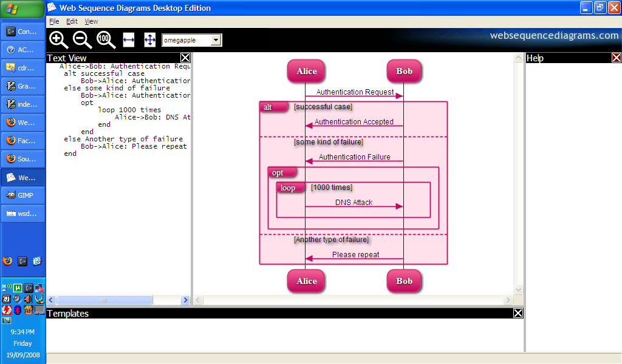Click diagram scrollbar down arrow
This screenshot has width=622, height=364.
(x=518, y=290)
